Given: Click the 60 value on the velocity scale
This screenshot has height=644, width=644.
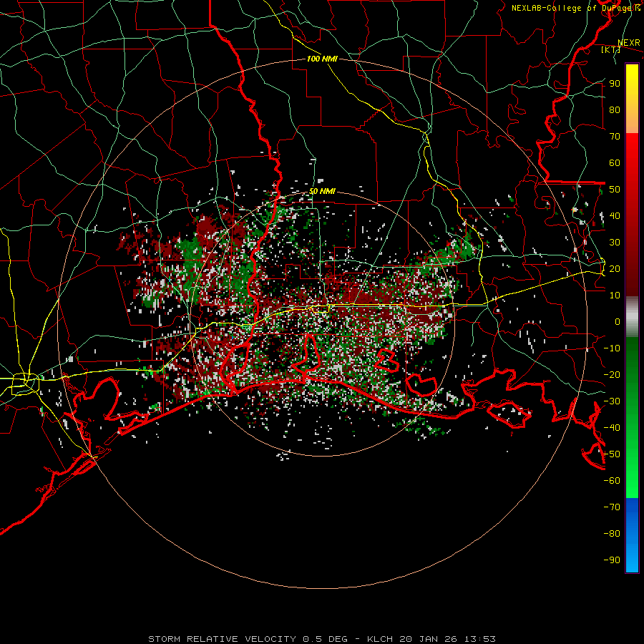Looking at the screenshot, I should tap(615, 163).
